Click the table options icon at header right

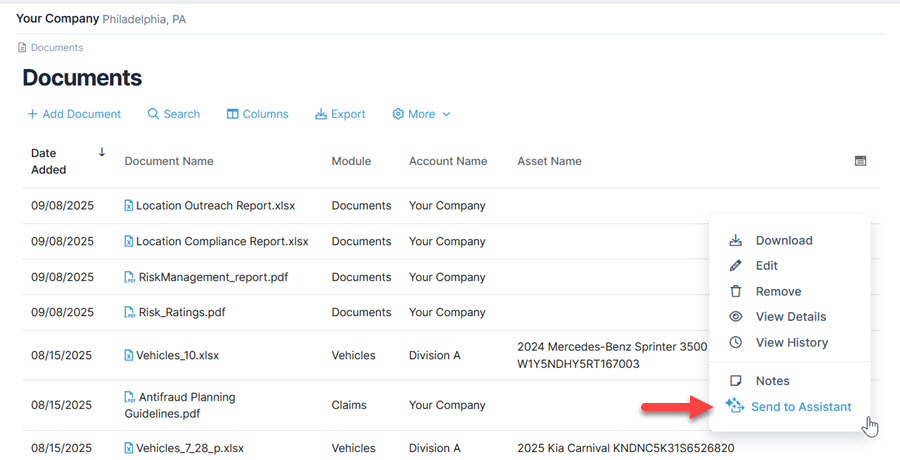coord(860,161)
